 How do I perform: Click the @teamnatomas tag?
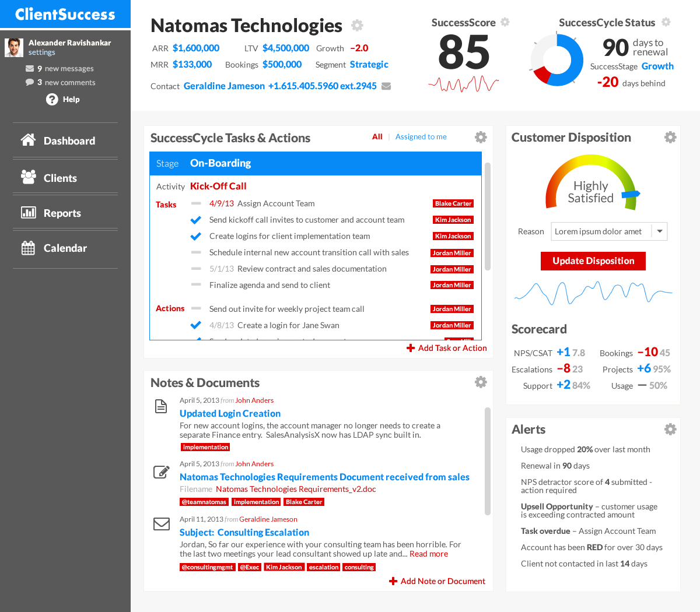[204, 502]
